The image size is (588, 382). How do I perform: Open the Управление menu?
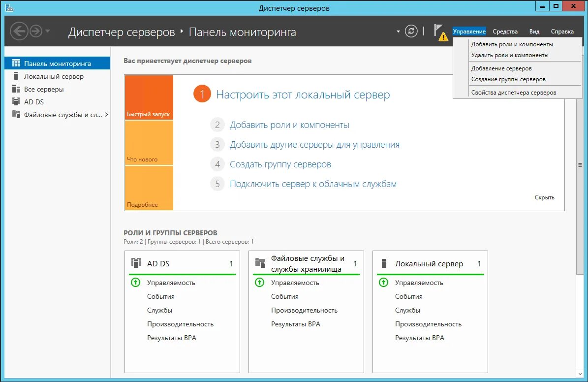(x=469, y=32)
